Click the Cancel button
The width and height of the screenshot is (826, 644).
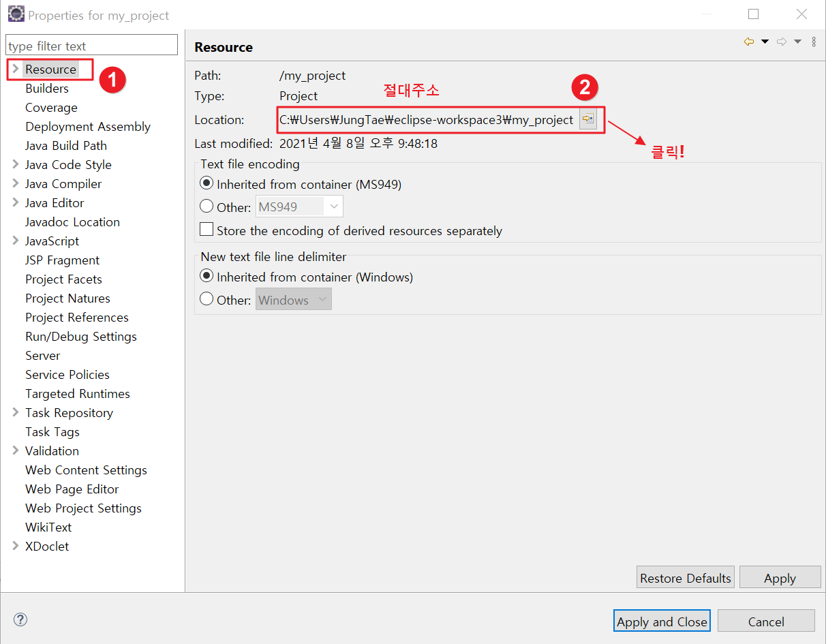pos(766,621)
